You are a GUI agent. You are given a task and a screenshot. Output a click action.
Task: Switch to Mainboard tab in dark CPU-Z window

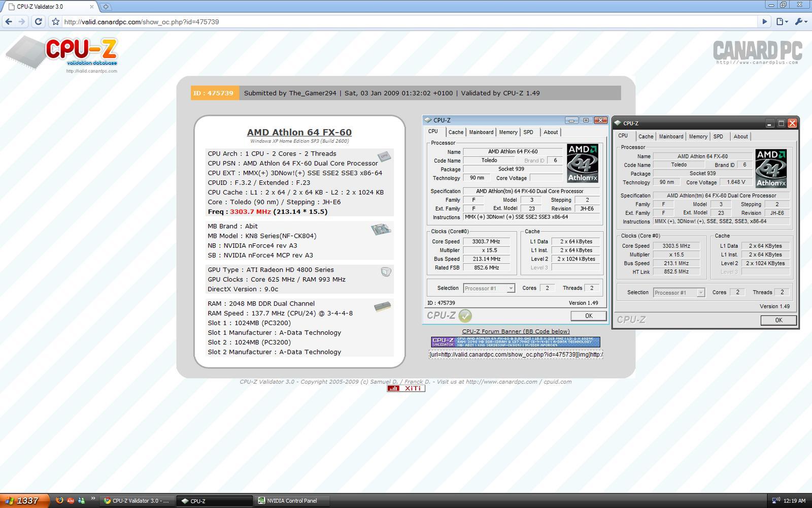[671, 137]
